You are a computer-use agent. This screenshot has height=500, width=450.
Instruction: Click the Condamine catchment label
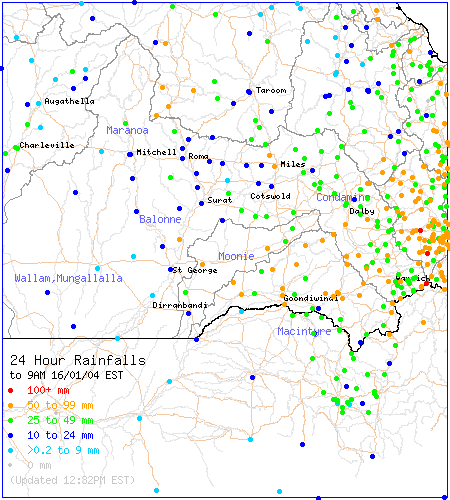click(343, 197)
